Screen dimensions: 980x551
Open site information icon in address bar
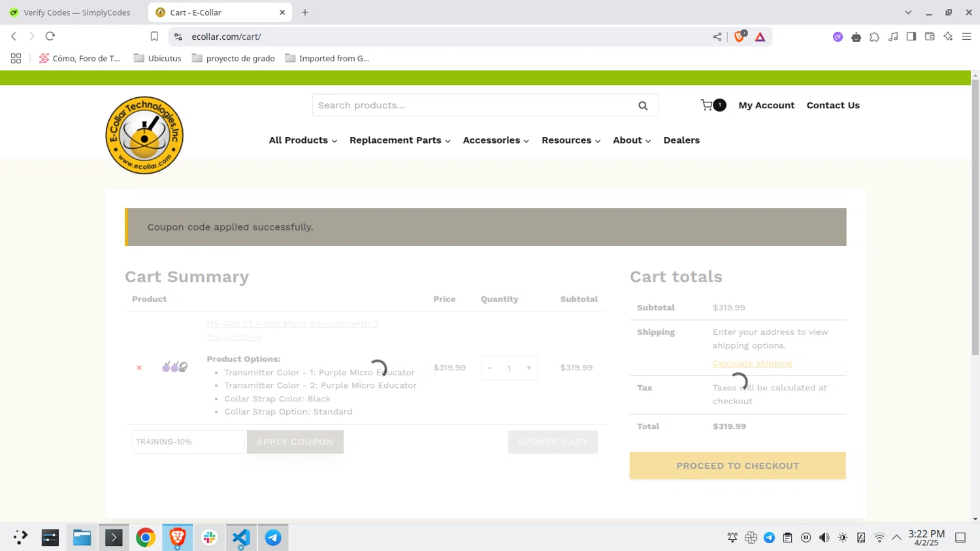pos(178,37)
